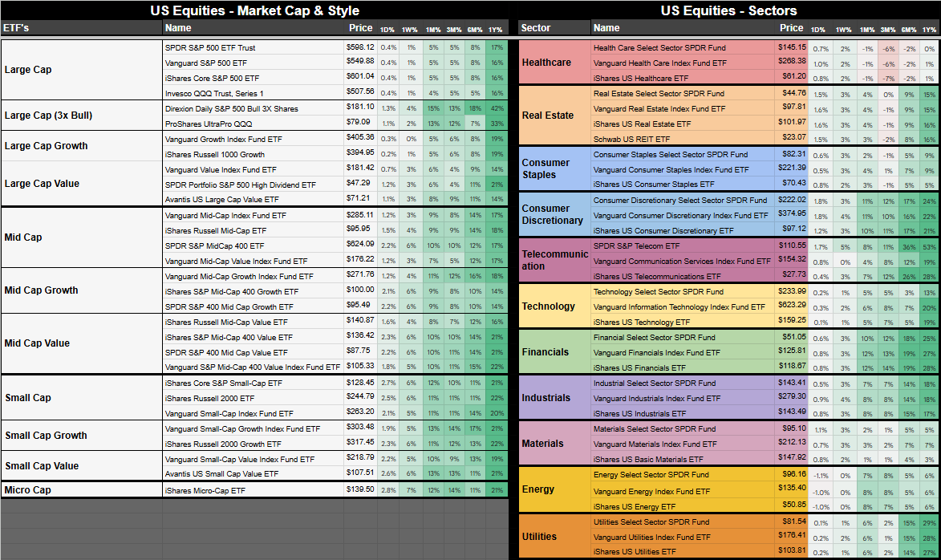Click the ETF's column header
Image resolution: width=941 pixels, height=560 pixels.
tap(82, 27)
